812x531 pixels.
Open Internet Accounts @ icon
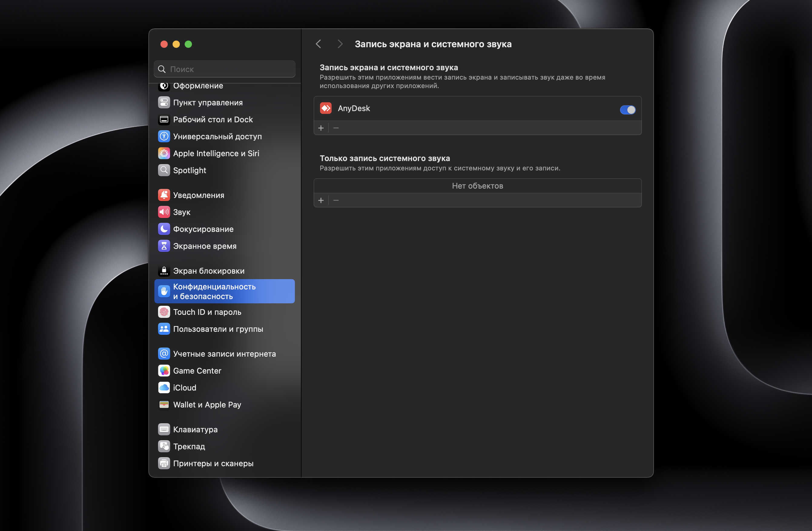coord(164,354)
